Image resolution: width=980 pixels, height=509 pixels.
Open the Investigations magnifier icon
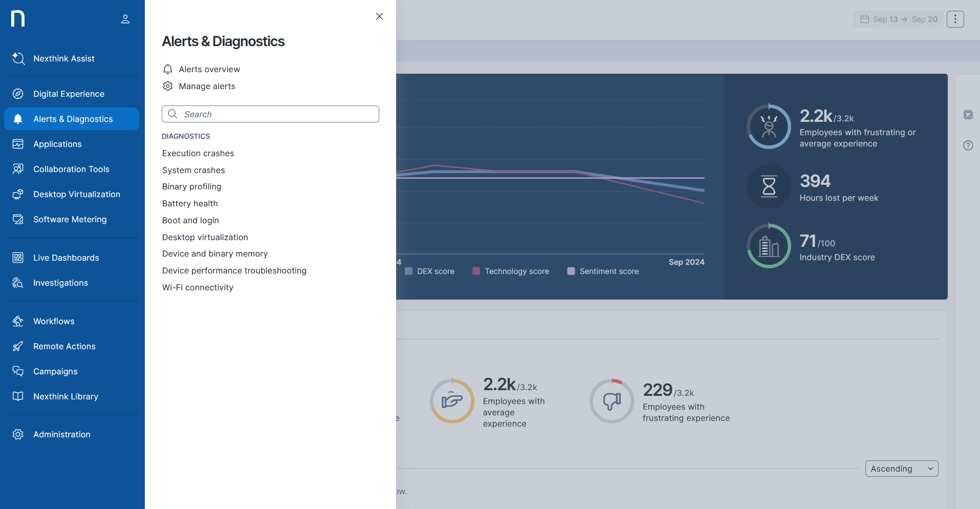pos(18,283)
